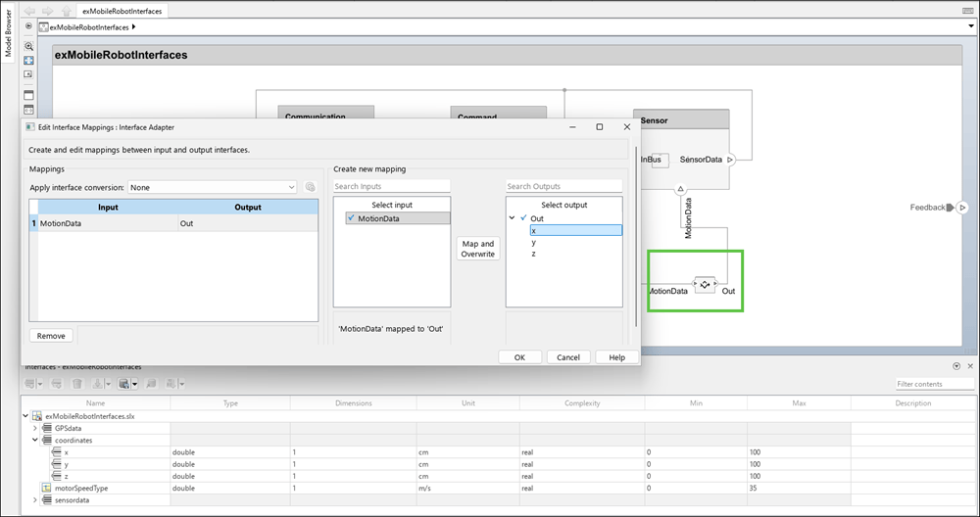Click the Cancel button
The image size is (980, 517).
point(568,357)
